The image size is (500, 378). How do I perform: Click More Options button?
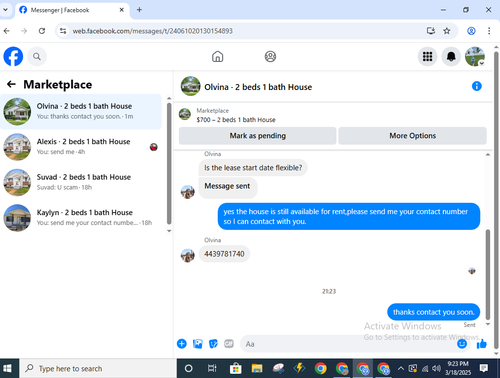click(x=412, y=136)
